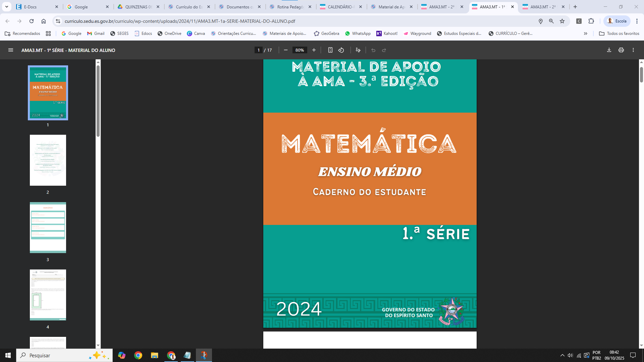The height and width of the screenshot is (362, 644).
Task: Bookmark this page with the star icon
Action: [562, 21]
